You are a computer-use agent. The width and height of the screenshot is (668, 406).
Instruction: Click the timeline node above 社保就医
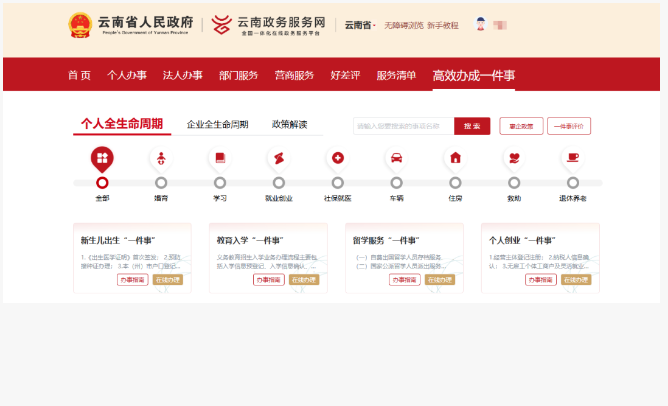(x=338, y=183)
